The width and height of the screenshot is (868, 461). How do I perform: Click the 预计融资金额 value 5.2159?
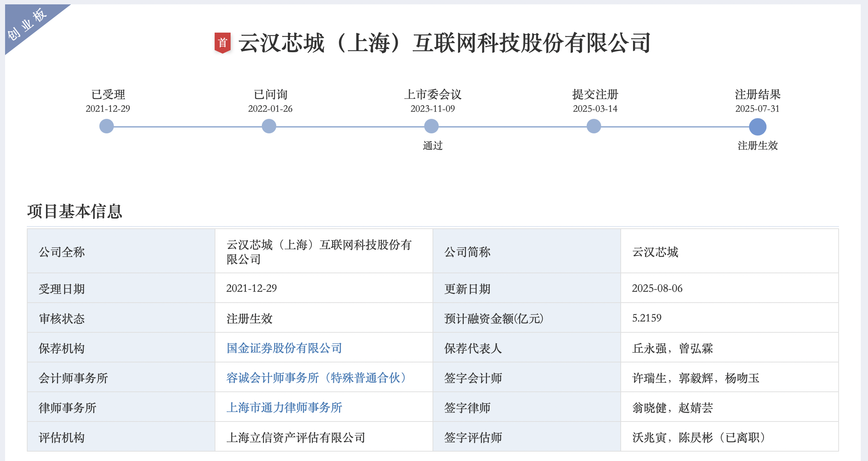(647, 318)
